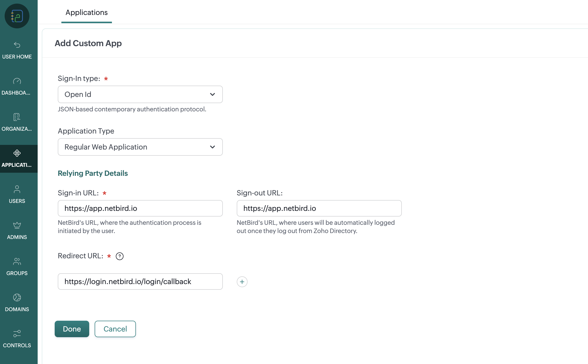
Task: Switch to the Applications tab
Action: [x=87, y=12]
